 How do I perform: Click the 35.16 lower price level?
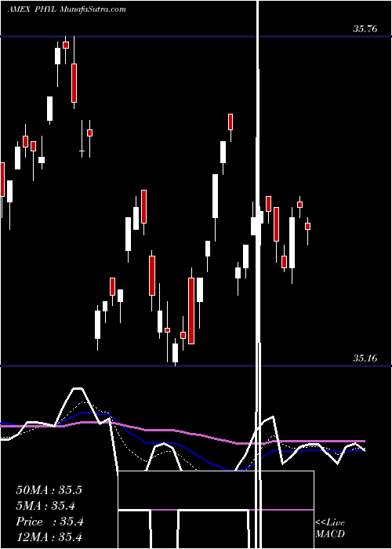pos(365,358)
